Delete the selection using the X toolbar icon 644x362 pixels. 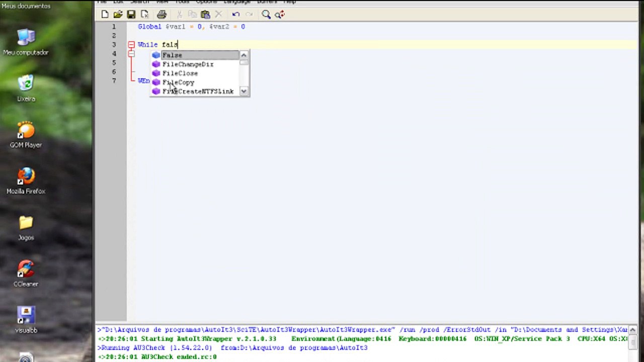tap(218, 15)
